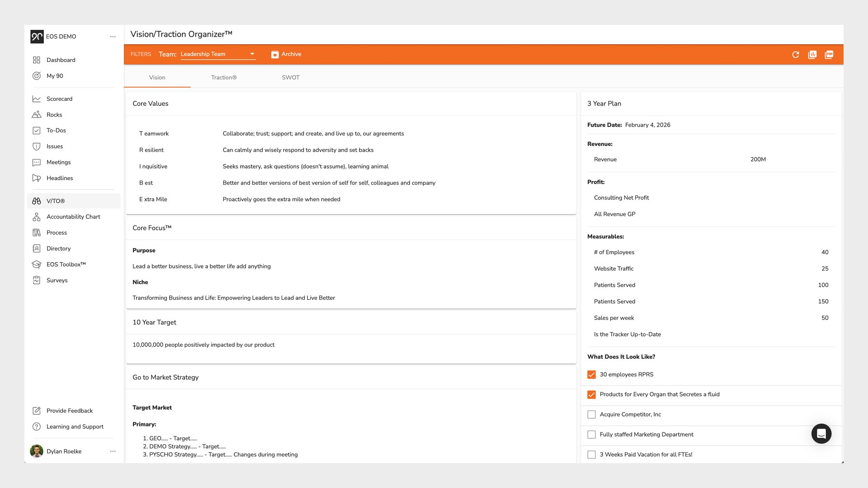The width and height of the screenshot is (868, 488).
Task: Open Rocks from the sidebar
Action: tap(54, 115)
